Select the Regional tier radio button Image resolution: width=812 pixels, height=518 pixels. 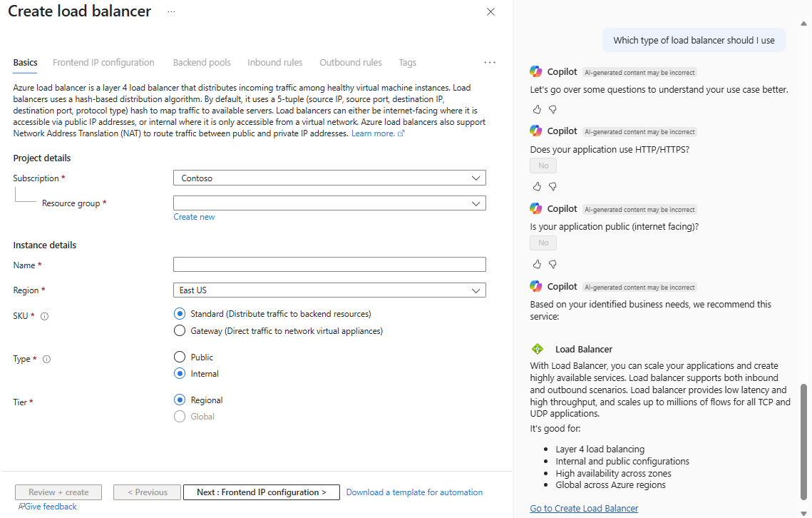pos(180,400)
